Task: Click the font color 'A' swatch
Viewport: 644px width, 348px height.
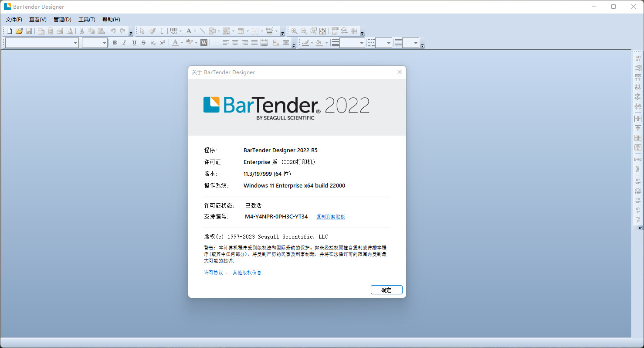Action: point(175,43)
